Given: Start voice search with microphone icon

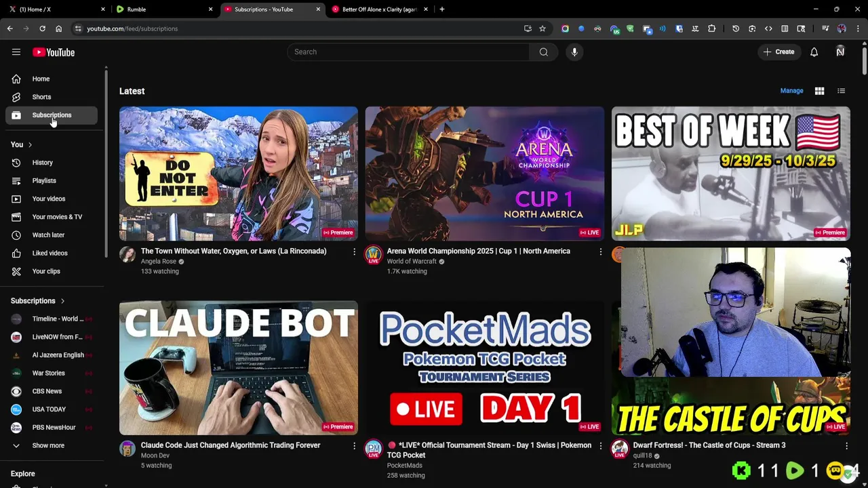Looking at the screenshot, I should tap(574, 52).
